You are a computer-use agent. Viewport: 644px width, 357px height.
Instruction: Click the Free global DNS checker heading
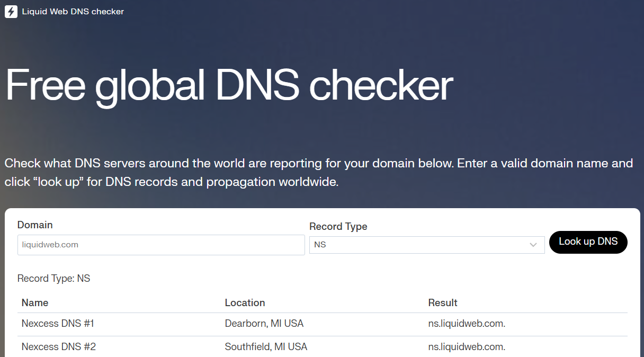coord(229,85)
